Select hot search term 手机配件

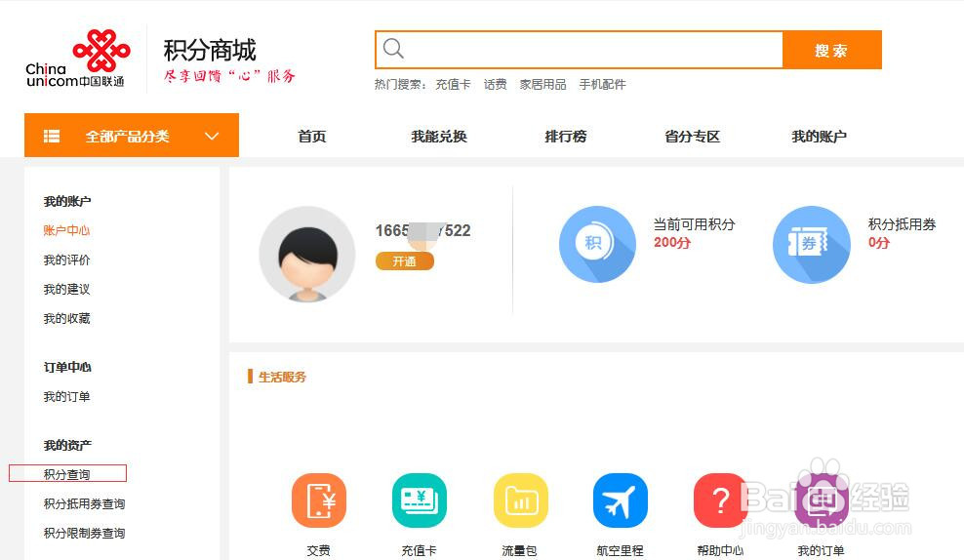[x=603, y=84]
